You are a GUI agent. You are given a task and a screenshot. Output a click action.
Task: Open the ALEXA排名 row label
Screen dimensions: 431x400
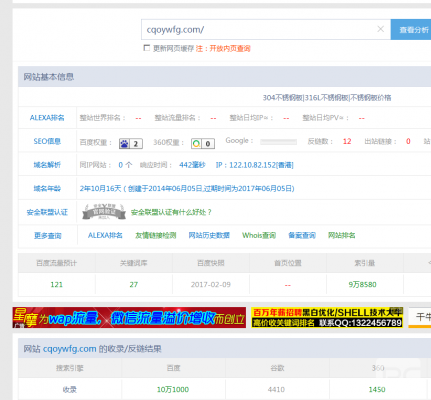(47, 118)
